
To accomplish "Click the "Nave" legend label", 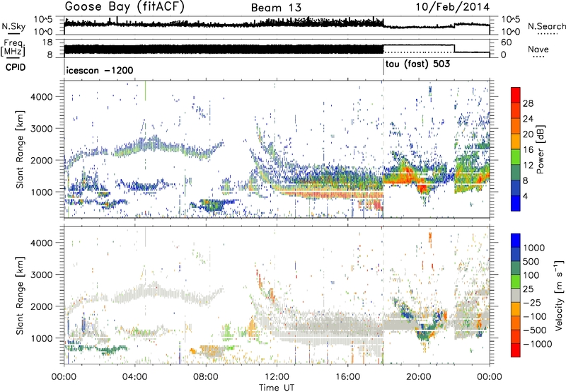I will pos(538,49).
